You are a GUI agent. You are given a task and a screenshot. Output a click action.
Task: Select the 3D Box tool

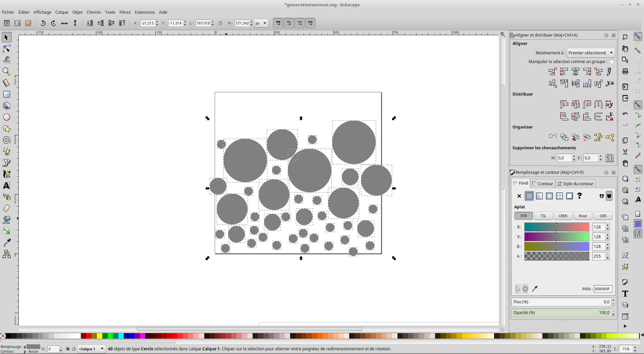point(6,106)
